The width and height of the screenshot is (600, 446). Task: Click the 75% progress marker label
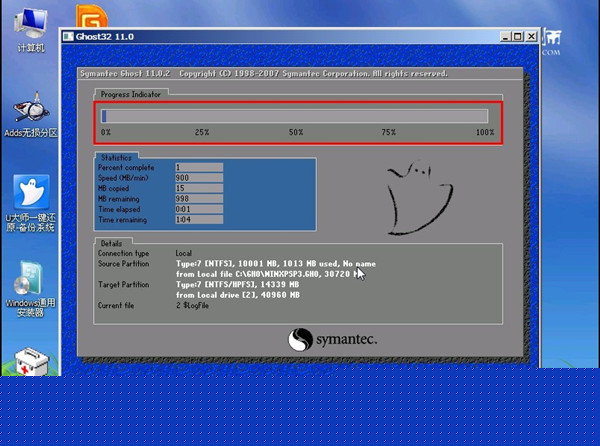388,132
